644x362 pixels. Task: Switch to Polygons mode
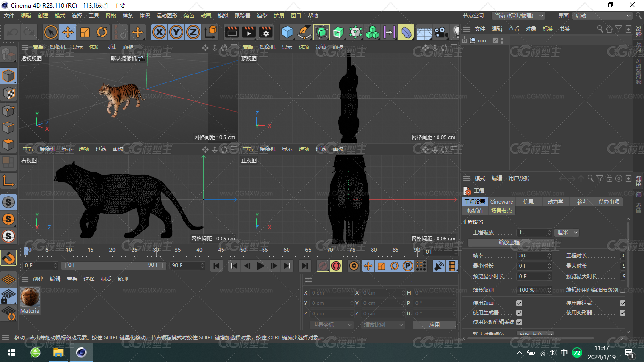pos(8,144)
